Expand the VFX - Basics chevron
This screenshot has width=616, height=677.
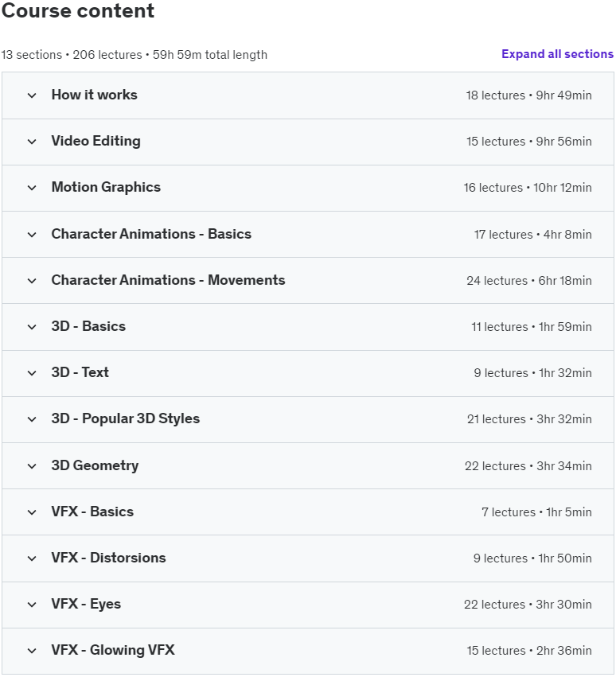click(32, 512)
